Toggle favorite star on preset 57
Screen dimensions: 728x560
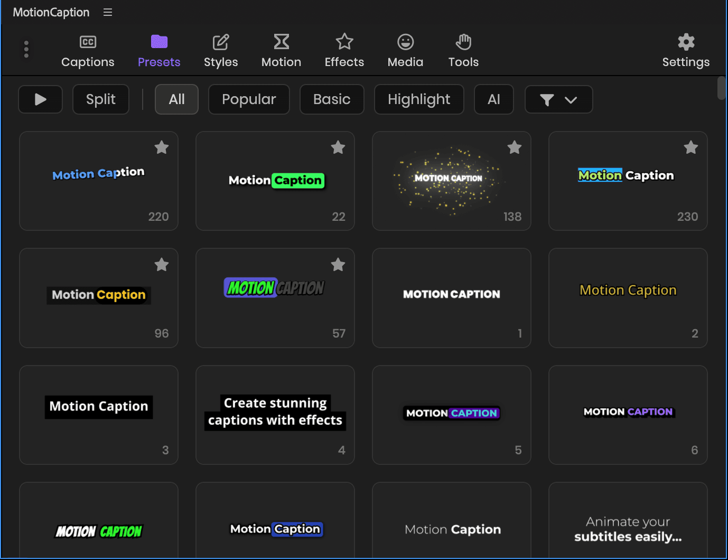tap(338, 265)
